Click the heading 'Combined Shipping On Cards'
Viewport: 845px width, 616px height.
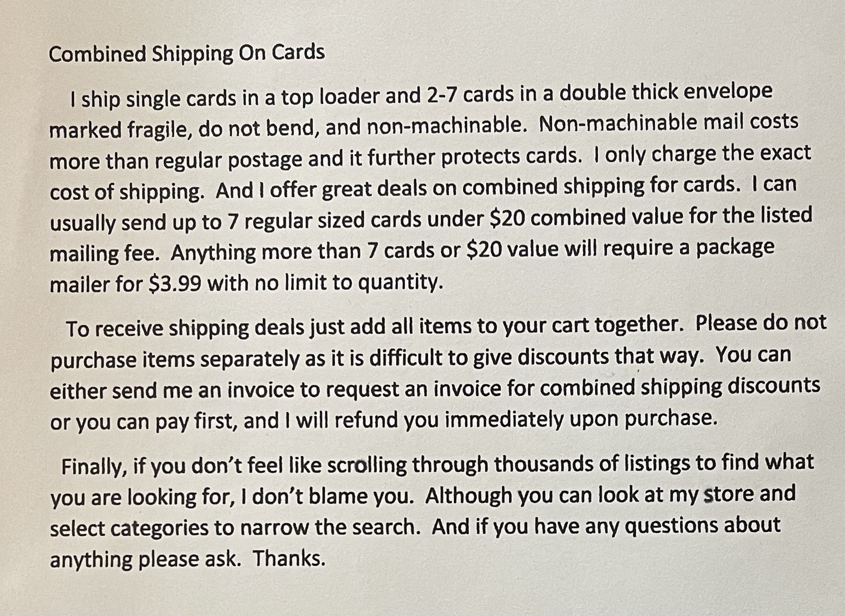(186, 53)
